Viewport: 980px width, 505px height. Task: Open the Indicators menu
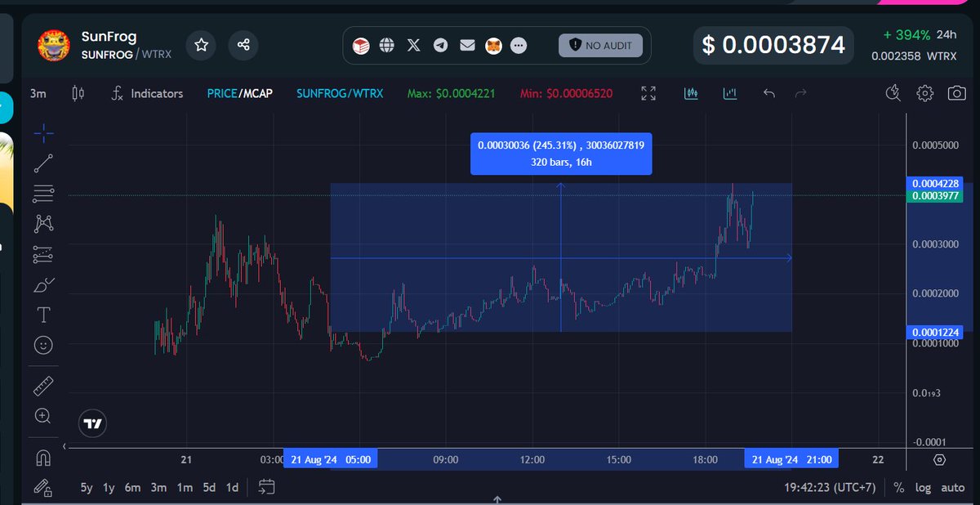point(147,93)
